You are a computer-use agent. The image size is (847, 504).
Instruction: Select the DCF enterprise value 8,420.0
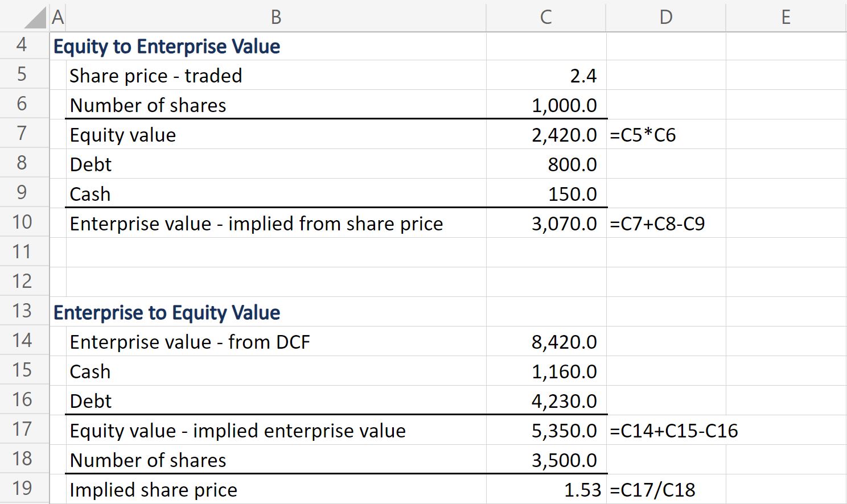(564, 342)
